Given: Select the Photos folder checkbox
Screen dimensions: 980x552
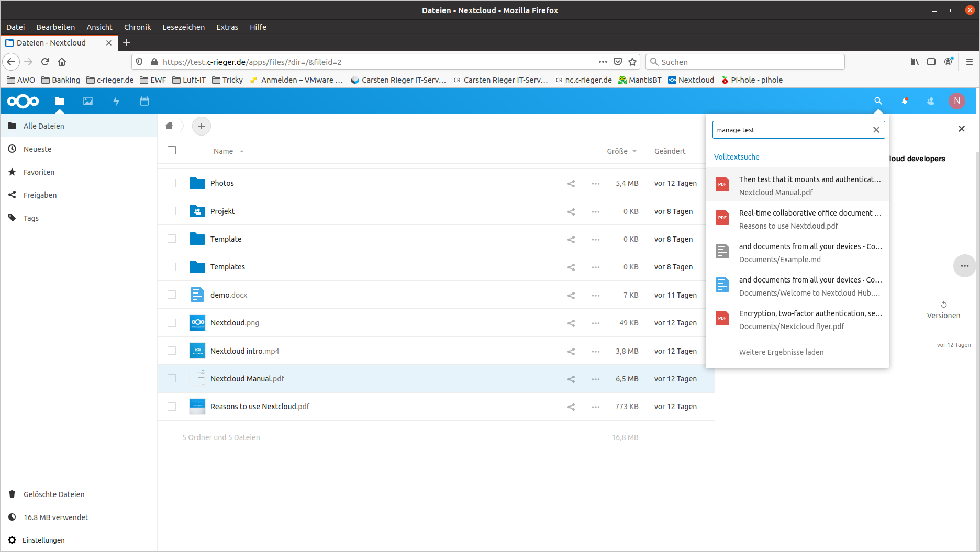Looking at the screenshot, I should [172, 183].
